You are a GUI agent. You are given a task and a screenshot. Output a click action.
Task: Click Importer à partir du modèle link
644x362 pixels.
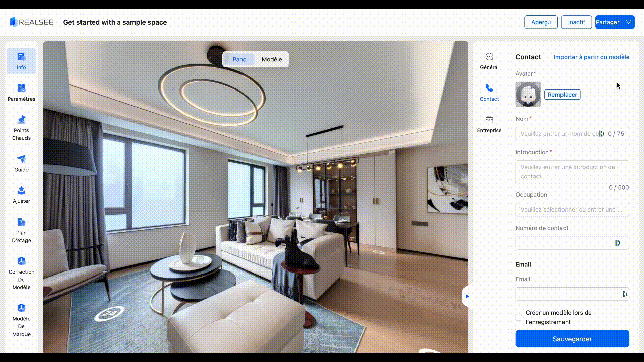pos(591,57)
